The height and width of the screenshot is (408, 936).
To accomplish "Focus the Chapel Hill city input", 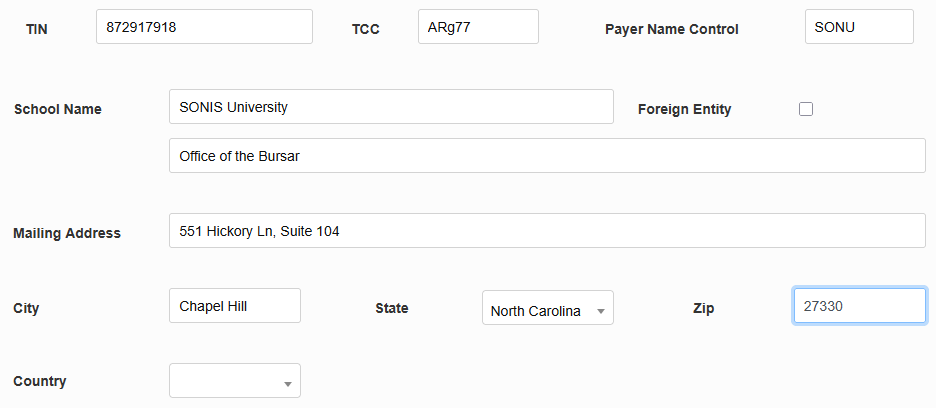I will (235, 306).
